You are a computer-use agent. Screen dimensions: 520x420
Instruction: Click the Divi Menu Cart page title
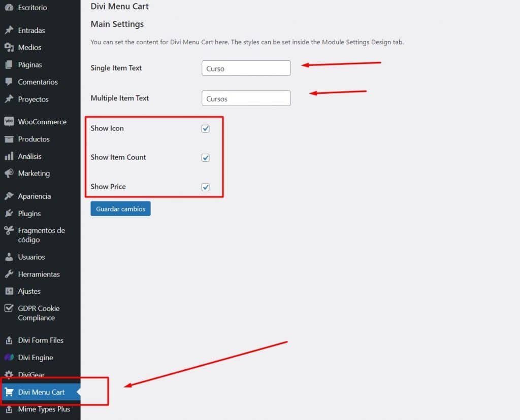tap(119, 6)
